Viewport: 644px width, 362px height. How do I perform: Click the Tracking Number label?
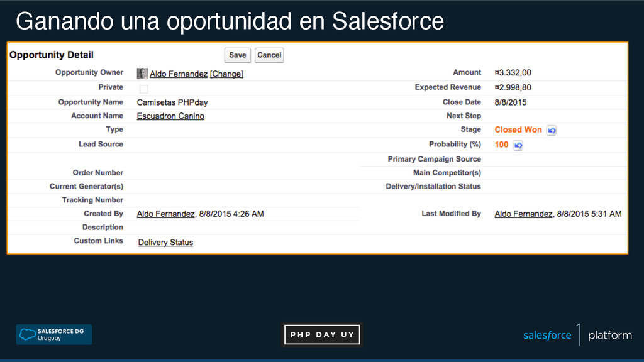coord(92,200)
